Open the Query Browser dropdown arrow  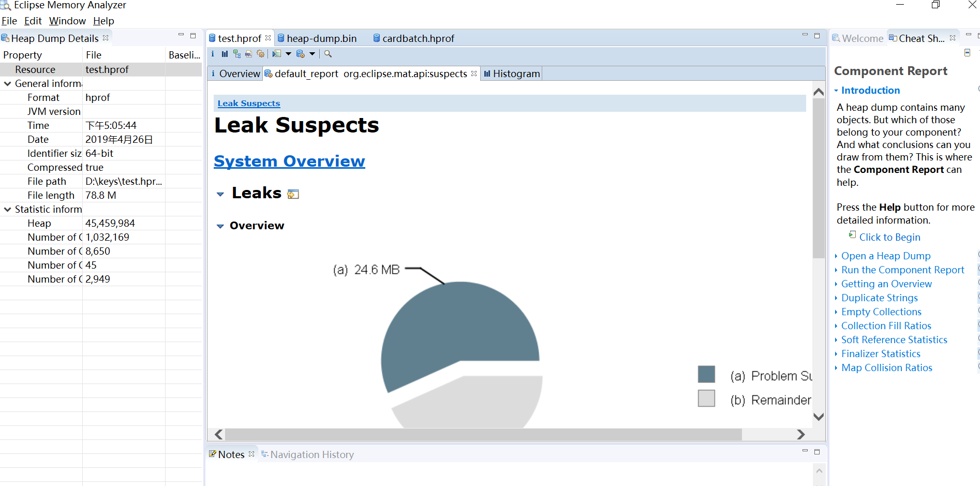(x=312, y=54)
